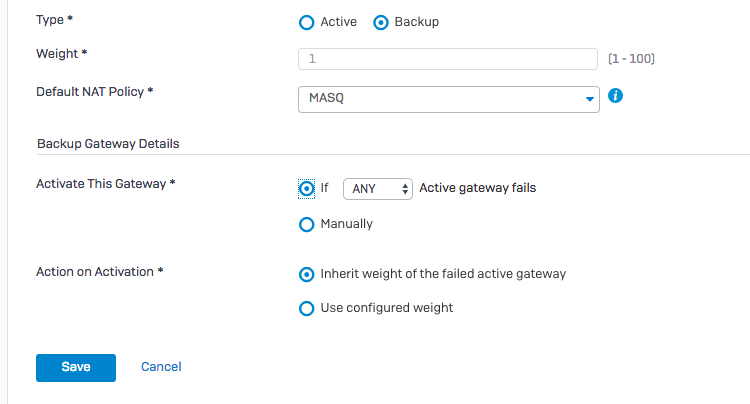Select the Backup type radio button

[381, 22]
